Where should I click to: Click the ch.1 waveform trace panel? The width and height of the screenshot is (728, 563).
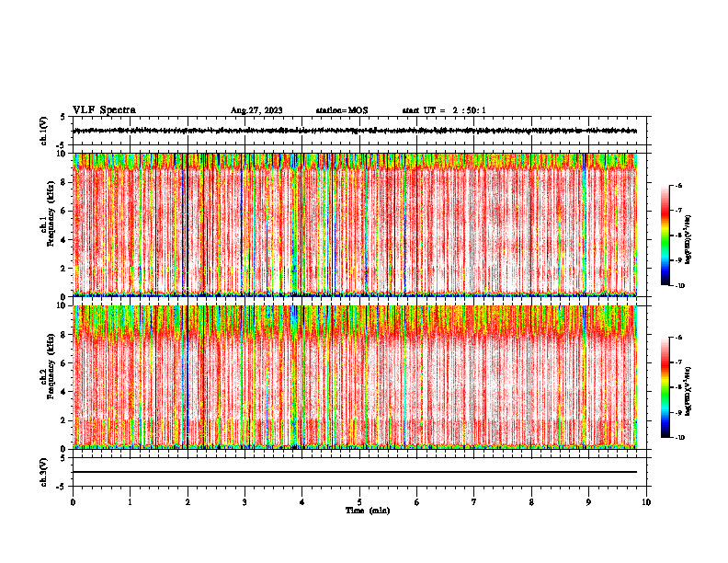click(x=359, y=131)
